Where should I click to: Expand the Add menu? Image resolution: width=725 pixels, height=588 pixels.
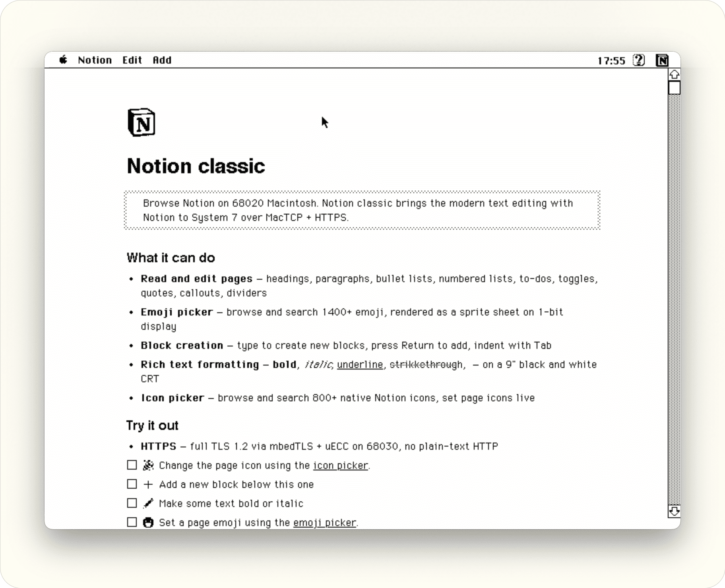[162, 60]
